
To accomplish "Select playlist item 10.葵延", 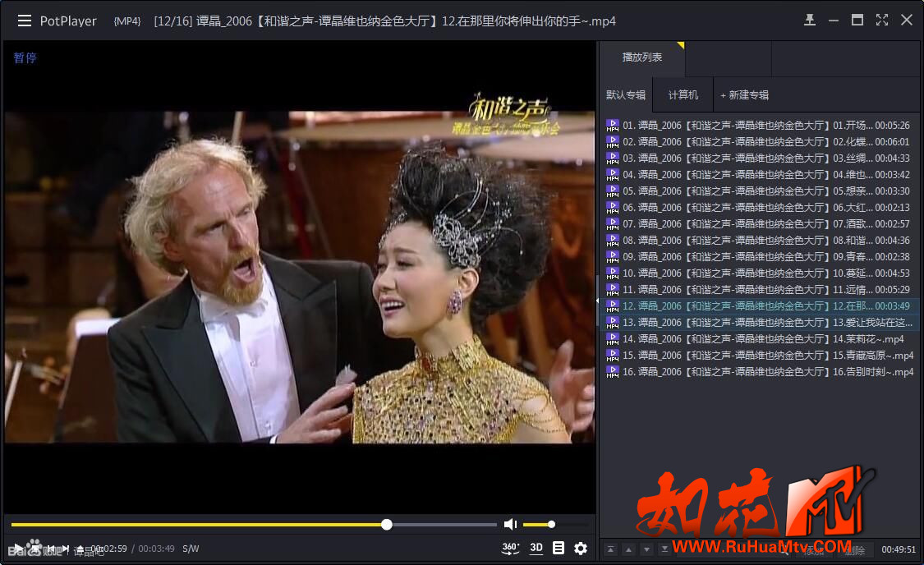I will tap(760, 273).
